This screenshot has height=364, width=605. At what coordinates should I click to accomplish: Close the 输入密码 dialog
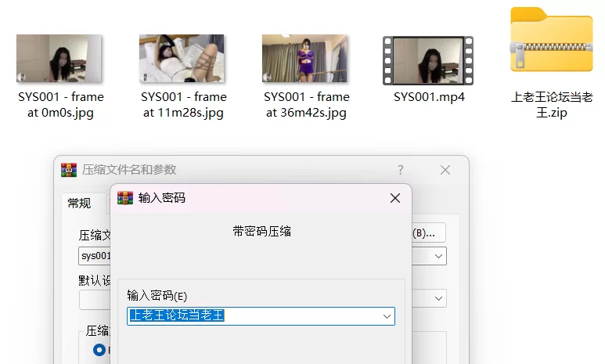(395, 198)
